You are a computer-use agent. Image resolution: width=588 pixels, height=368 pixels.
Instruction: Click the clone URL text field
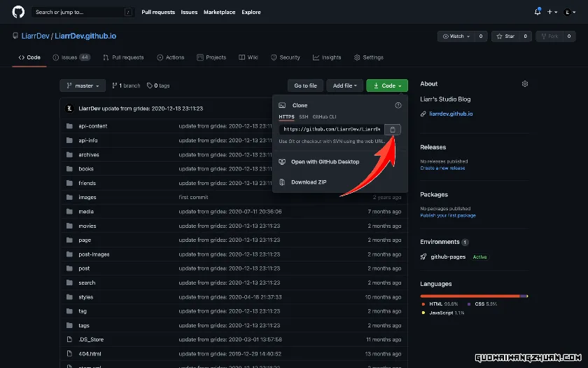332,129
